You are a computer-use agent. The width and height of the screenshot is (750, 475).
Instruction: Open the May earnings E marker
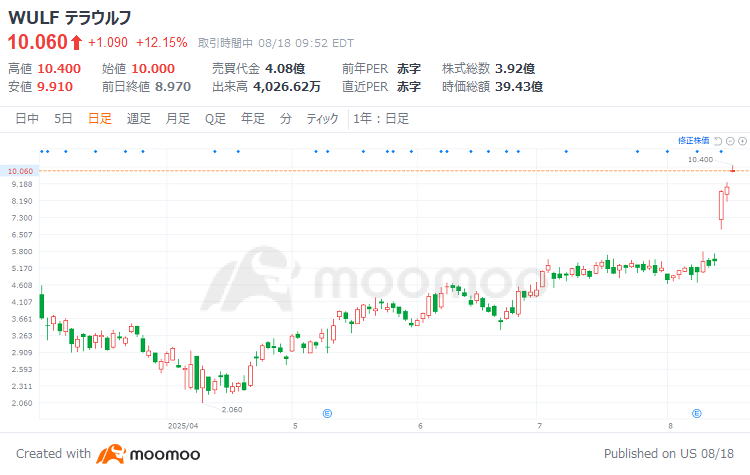click(x=327, y=413)
